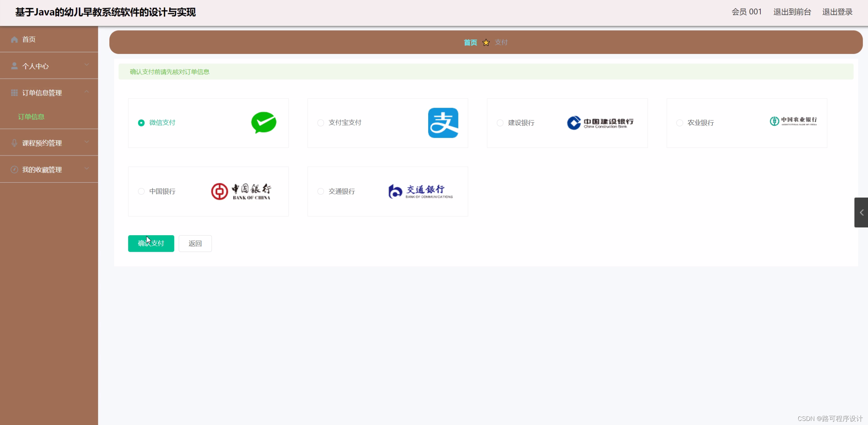Click the home icon beside 首页 in sidebar
Screen dimensions: 868x425
point(14,39)
